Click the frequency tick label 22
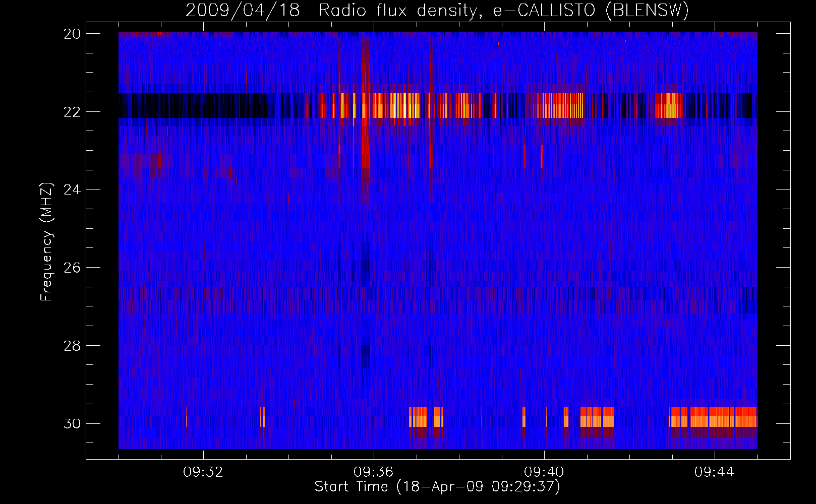This screenshot has width=816, height=504. click(x=72, y=112)
